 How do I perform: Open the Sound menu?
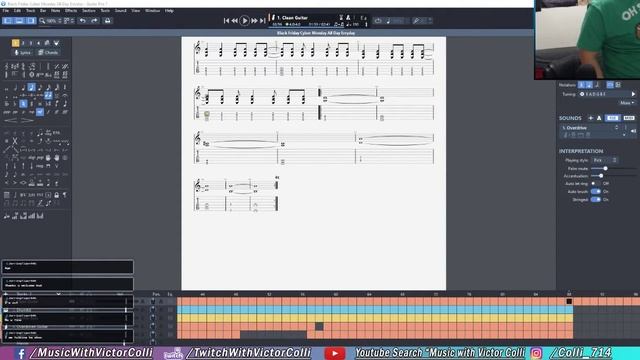(120, 11)
